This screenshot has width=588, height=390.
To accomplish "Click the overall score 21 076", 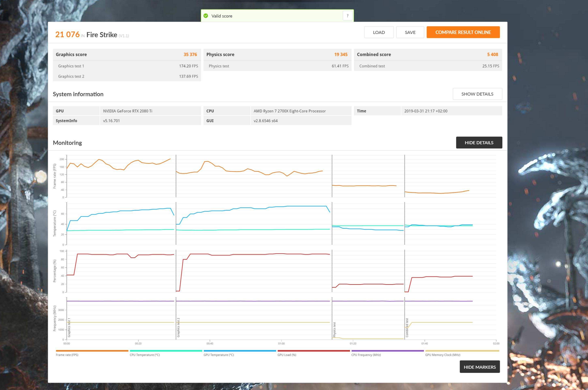I will [67, 34].
